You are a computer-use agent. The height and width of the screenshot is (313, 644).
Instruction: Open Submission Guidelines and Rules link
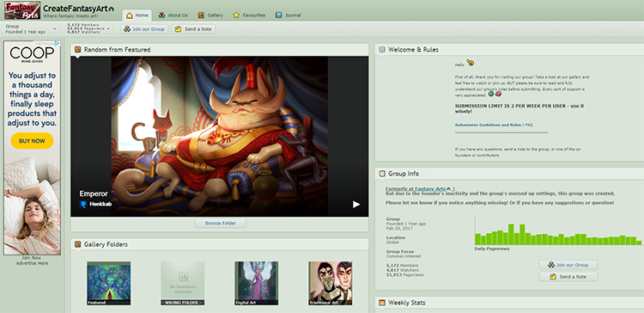click(x=488, y=125)
